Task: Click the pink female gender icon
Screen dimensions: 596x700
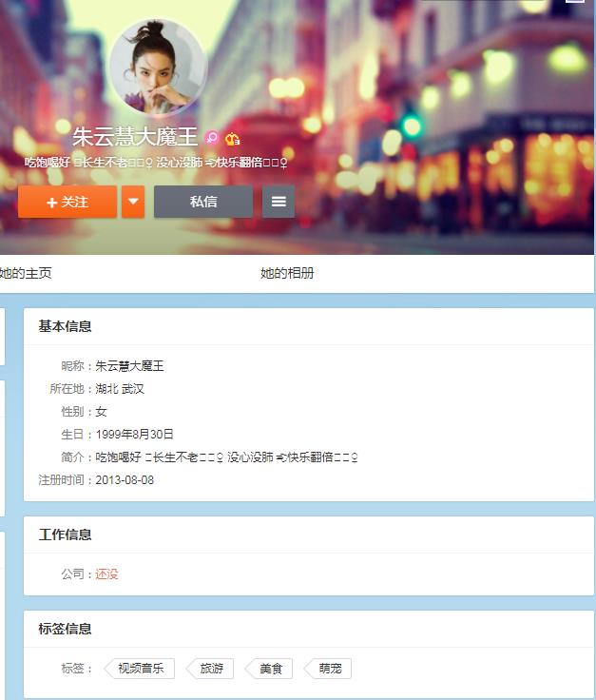Action: click(x=211, y=138)
